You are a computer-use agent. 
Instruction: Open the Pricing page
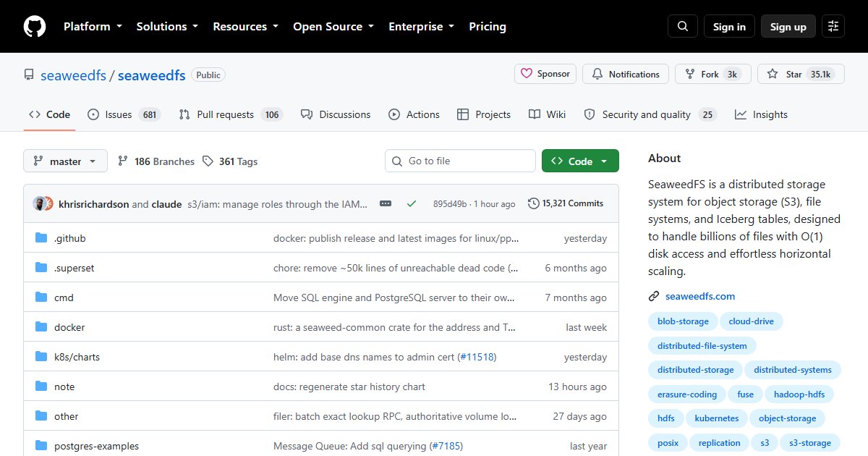point(488,27)
